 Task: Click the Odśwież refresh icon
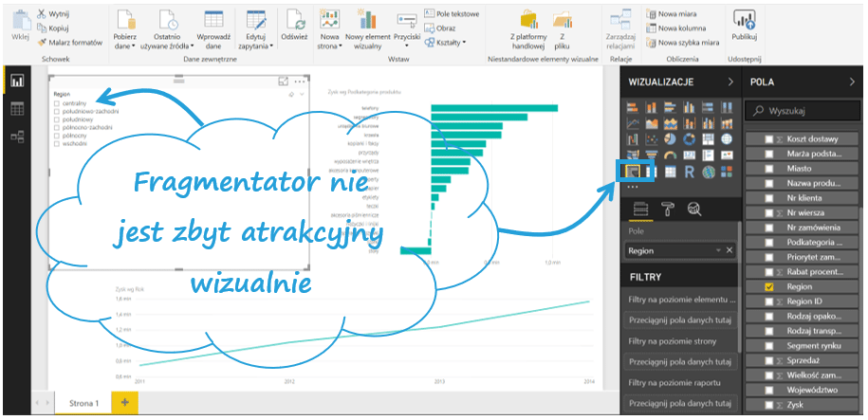pos(294,21)
